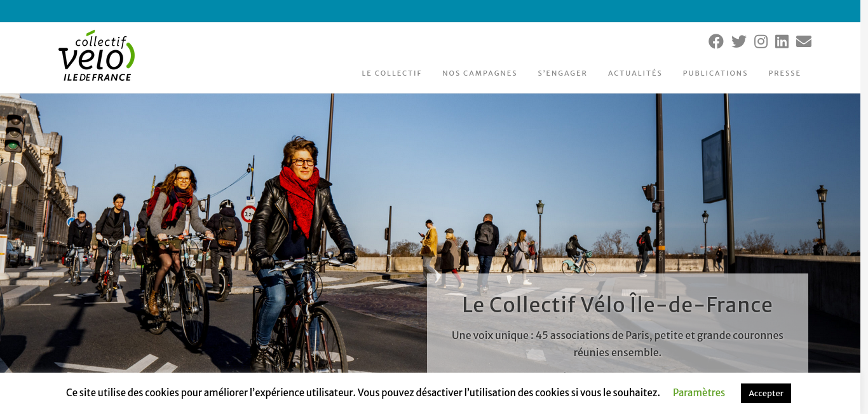Click the cookie notice text
This screenshot has height=414, width=868.
[363, 392]
